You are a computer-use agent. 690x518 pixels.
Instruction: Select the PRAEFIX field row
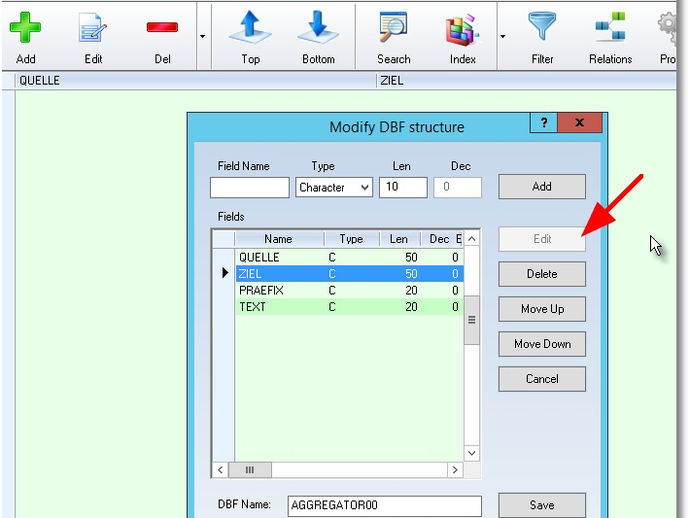349,290
